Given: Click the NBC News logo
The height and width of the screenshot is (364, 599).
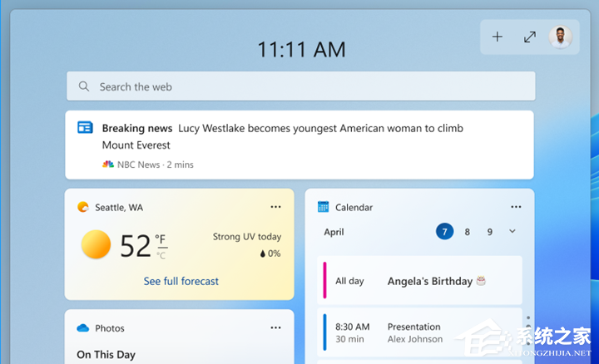Looking at the screenshot, I should (x=107, y=165).
